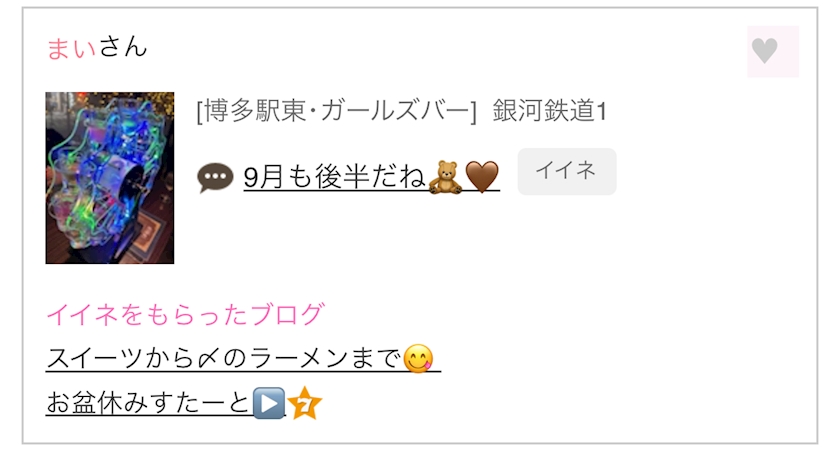Open the 銀河鉄道1 shop name
Screen dimensions: 840x456
tap(550, 111)
